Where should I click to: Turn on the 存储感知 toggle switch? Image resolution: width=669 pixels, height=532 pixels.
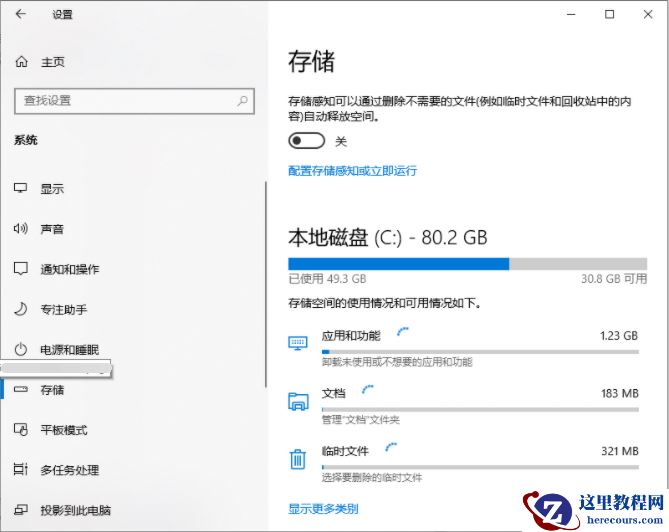tap(306, 141)
